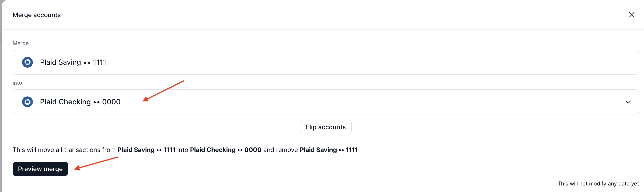
Task: Click the into label above the checking account
Action: click(17, 83)
